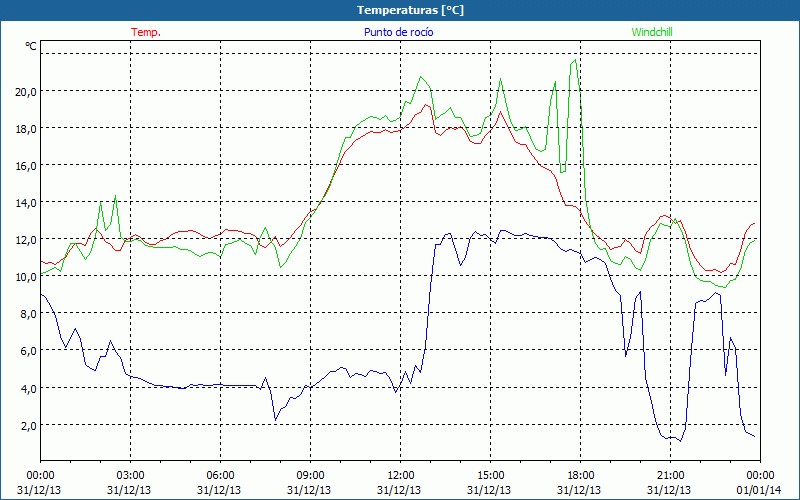Screen dimensions: 800x500
Task: Click the 8,0 y-axis value
Action: [29, 314]
